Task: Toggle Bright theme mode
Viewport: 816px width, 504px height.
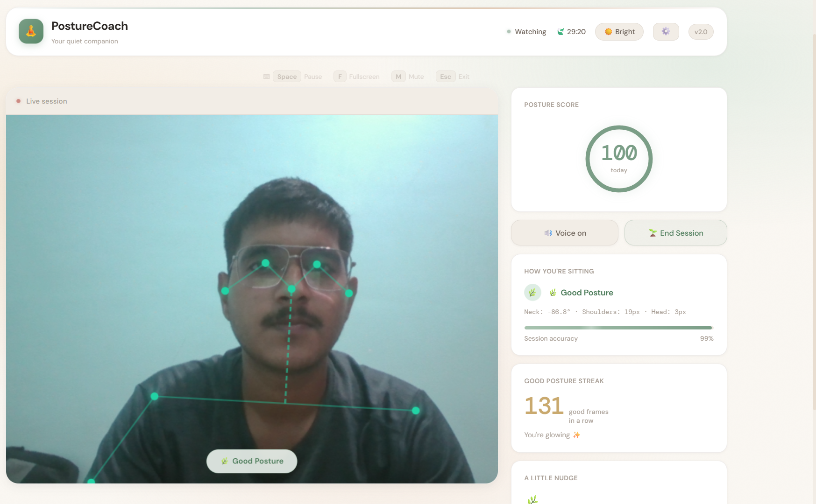Action: (x=619, y=31)
